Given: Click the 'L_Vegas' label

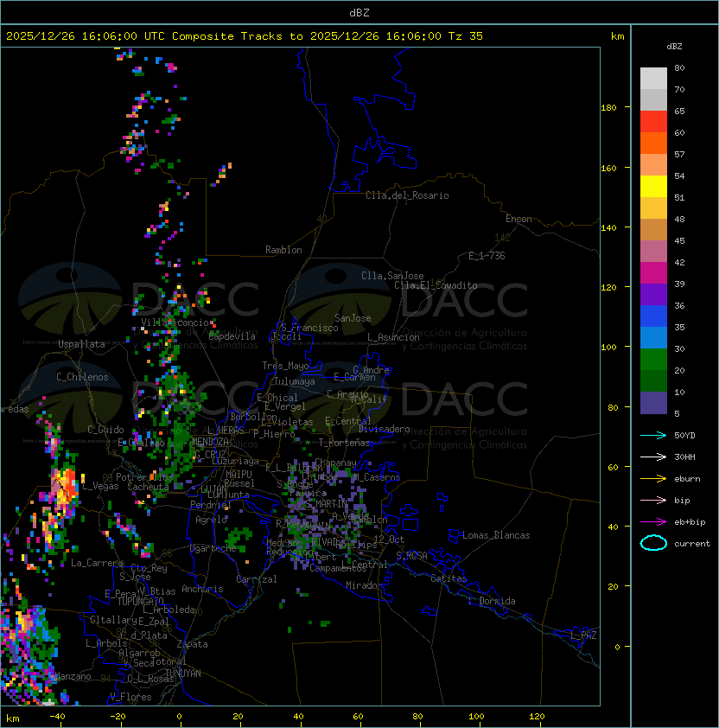Looking at the screenshot, I should tap(100, 486).
